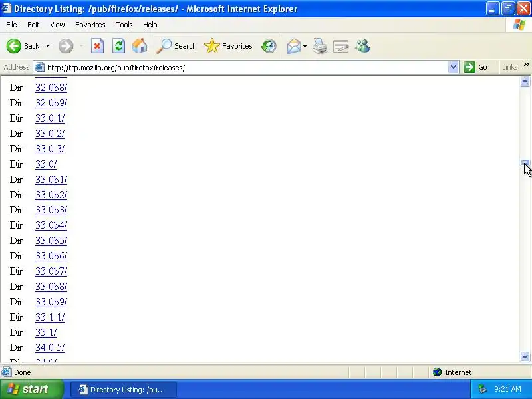Image resolution: width=532 pixels, height=399 pixels.
Task: Click the 9:21 AM clock
Action: [x=507, y=389]
